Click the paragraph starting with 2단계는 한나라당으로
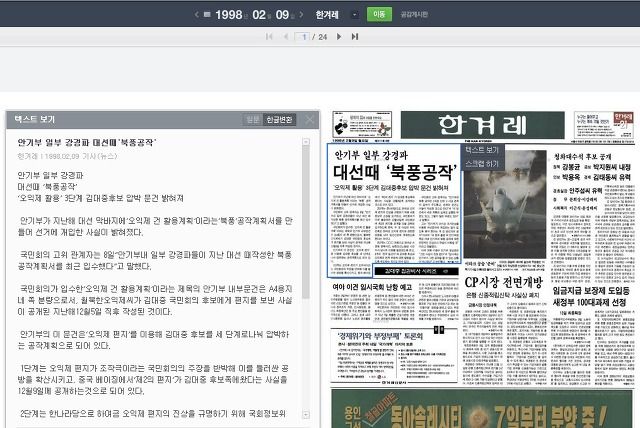The image size is (640, 428). [152, 414]
